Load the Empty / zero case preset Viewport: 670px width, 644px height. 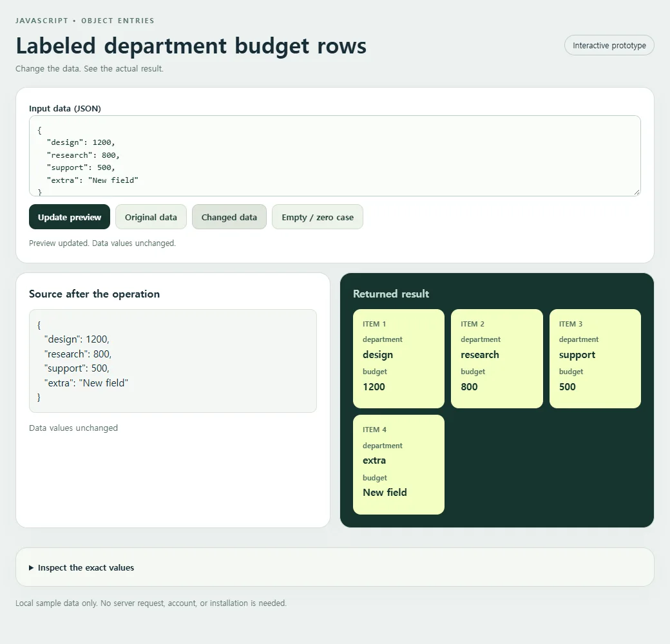[x=318, y=217]
